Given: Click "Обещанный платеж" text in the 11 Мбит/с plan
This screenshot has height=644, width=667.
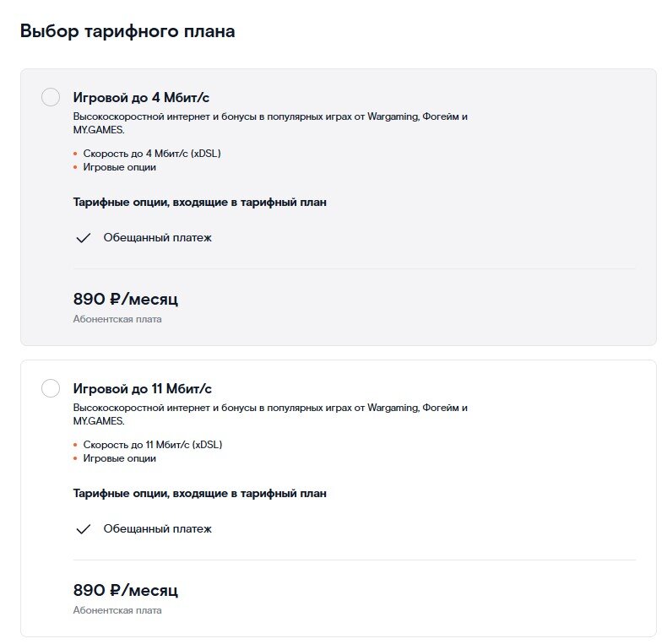Looking at the screenshot, I should (157, 529).
